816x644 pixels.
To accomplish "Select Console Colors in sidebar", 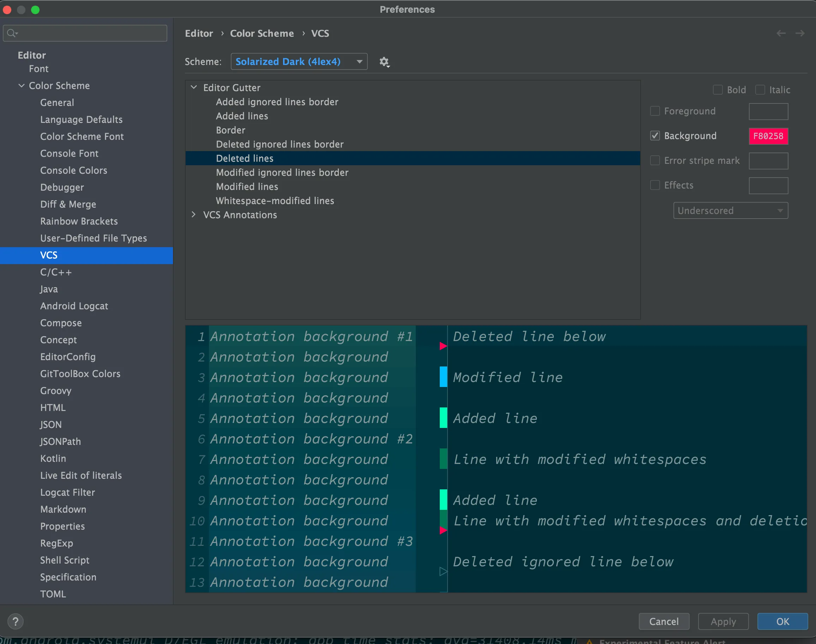I will click(x=73, y=171).
